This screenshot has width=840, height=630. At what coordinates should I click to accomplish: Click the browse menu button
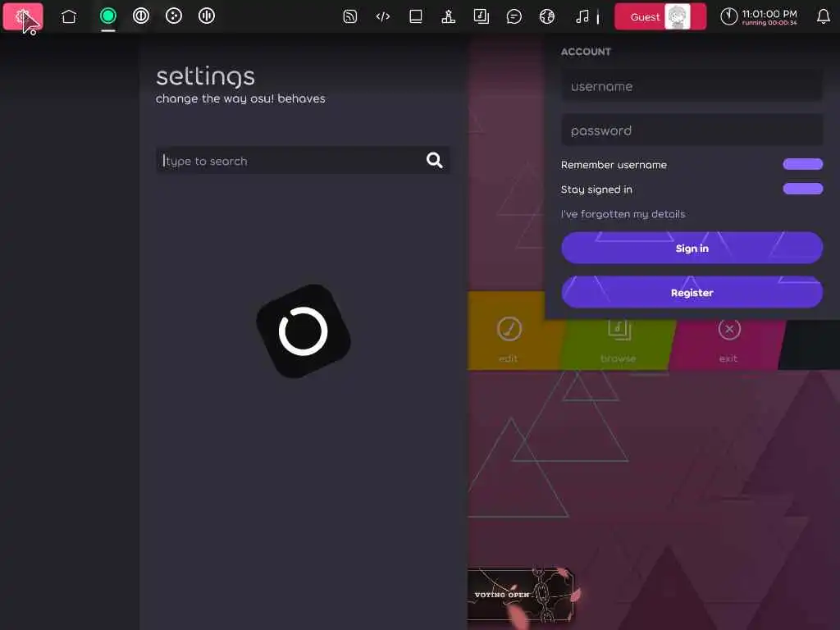(x=619, y=344)
